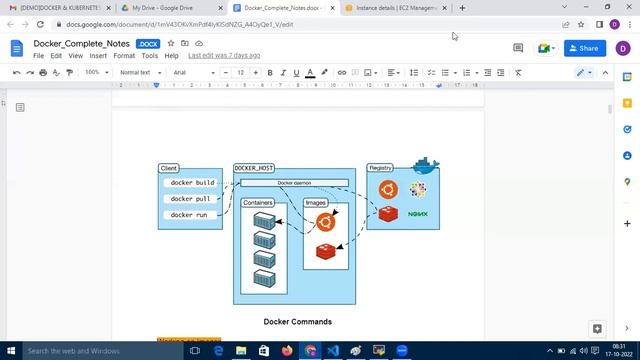Screen dimensions: 640x360
Task: Open the Google account avatar
Action: click(623, 48)
